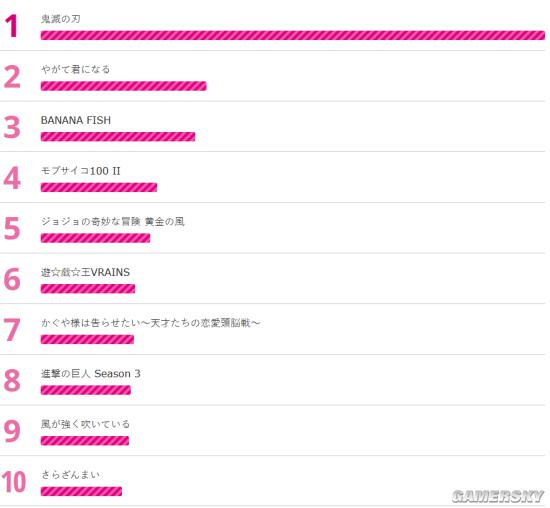Click the rank 1 title 鬼滅の刃
This screenshot has width=550, height=508.
pos(61,19)
